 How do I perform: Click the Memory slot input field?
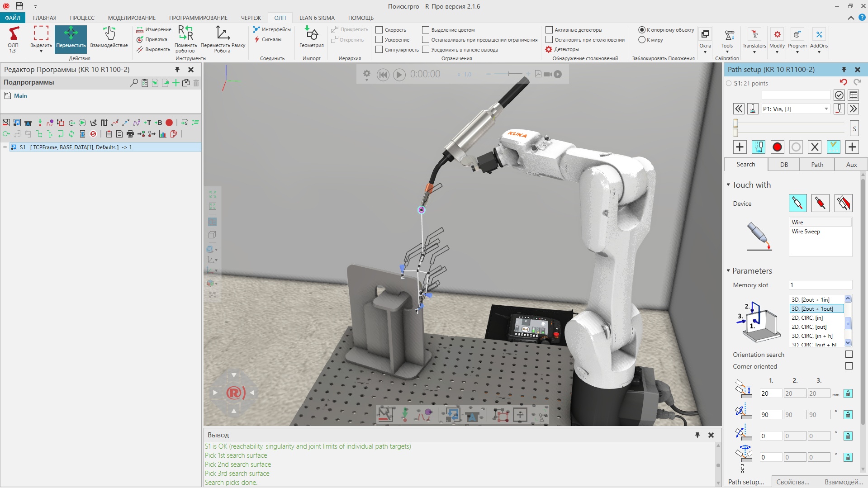tap(820, 285)
